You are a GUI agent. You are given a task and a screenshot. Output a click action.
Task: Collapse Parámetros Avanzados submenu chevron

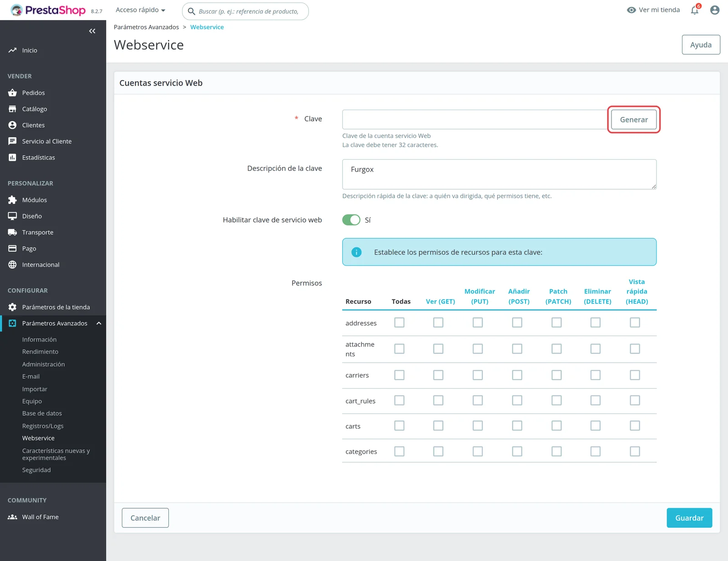(99, 323)
